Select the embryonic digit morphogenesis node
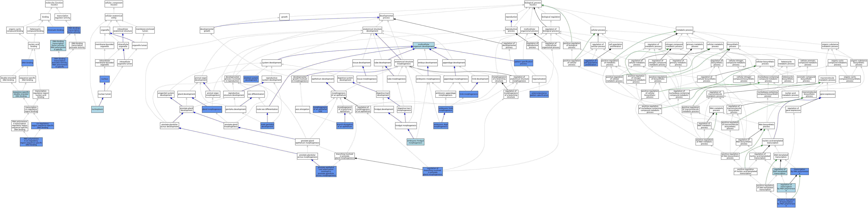868x208 pixels. (x=441, y=126)
